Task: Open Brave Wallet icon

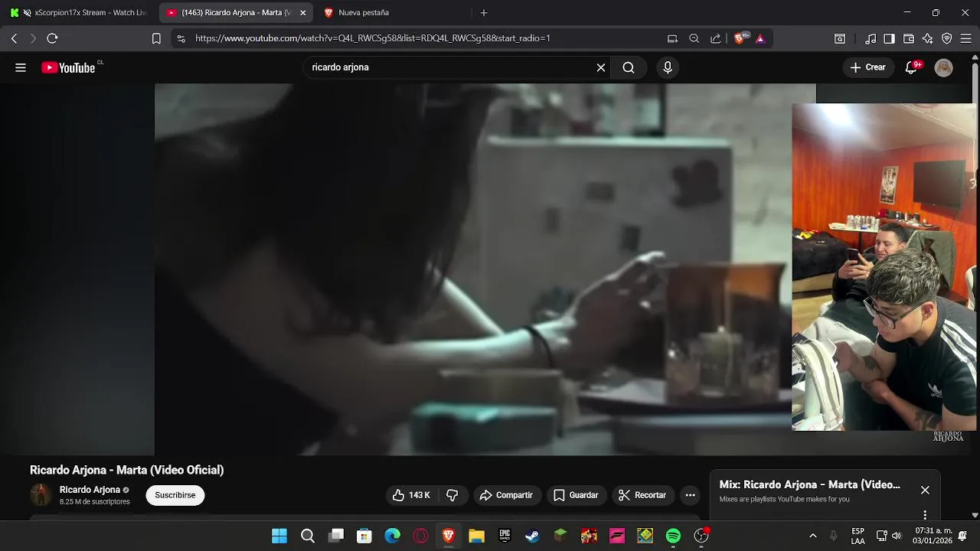Action: pos(909,38)
